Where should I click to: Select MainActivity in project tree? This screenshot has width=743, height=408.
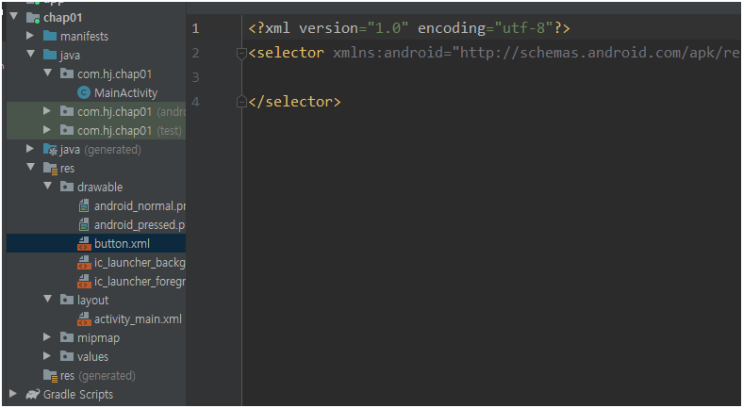click(126, 93)
